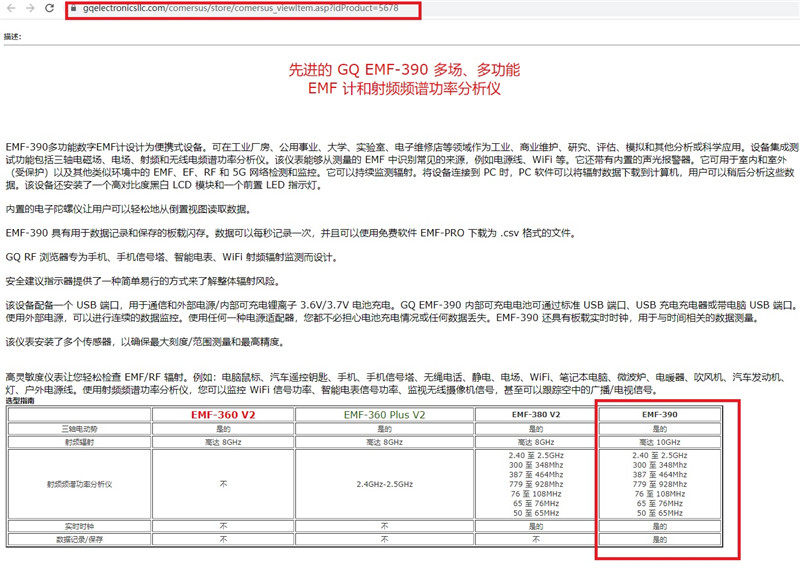Click the EMF-390 column header
Viewport: 800px width, 569px height.
(660, 415)
